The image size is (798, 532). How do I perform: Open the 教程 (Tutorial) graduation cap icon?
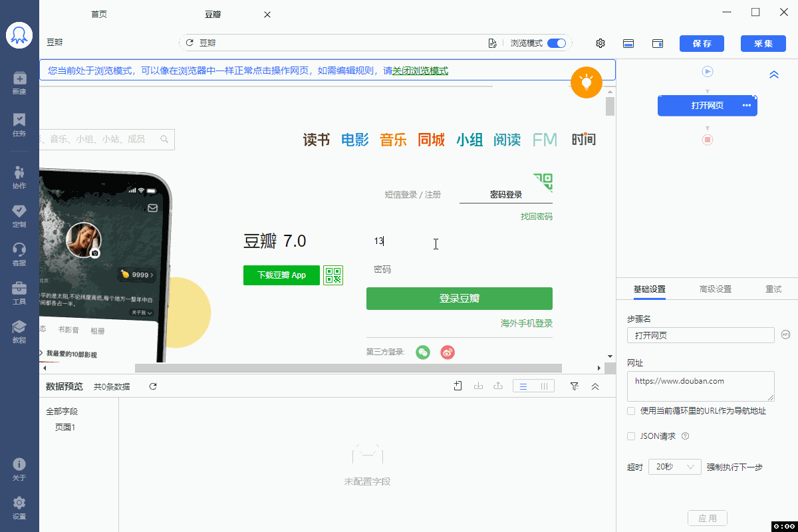[19, 327]
